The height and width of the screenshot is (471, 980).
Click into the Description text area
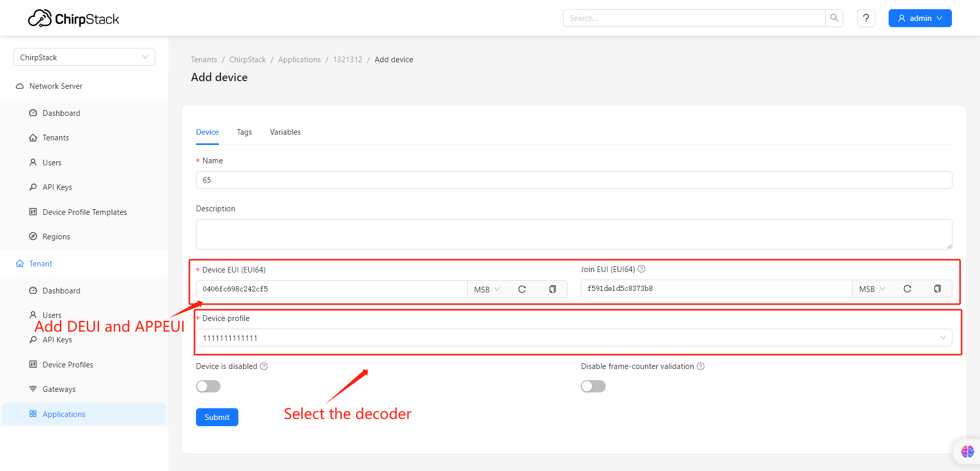(574, 234)
